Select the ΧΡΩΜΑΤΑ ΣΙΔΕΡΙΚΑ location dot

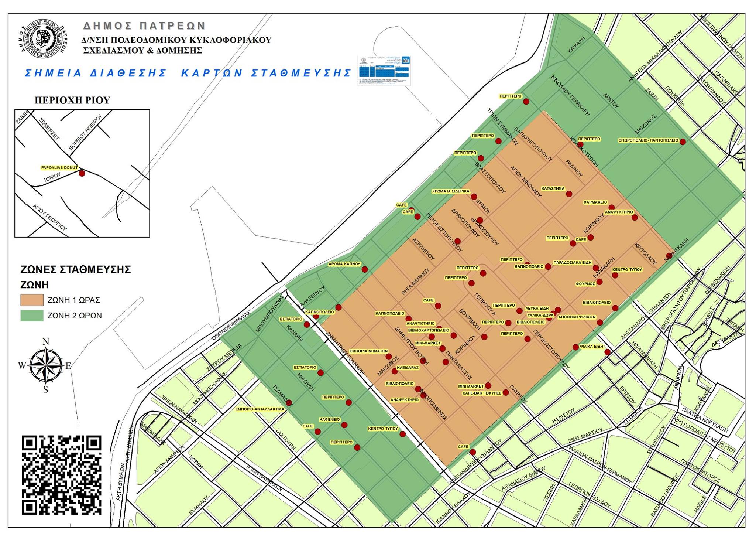click(474, 197)
